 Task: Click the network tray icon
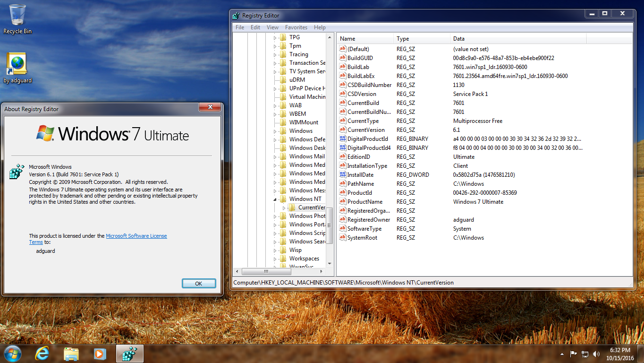point(585,354)
